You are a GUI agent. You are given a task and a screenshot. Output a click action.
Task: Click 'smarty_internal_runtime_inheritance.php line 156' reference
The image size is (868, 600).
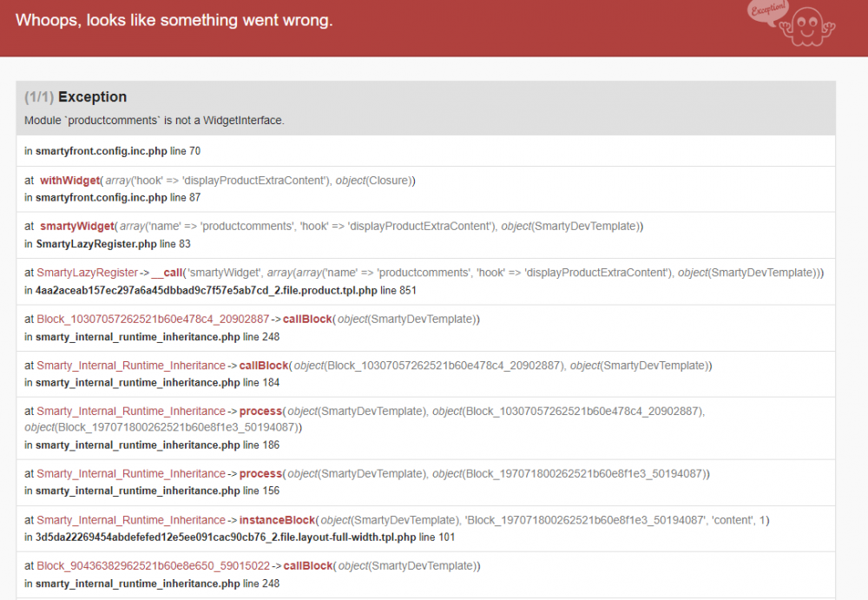click(x=152, y=491)
